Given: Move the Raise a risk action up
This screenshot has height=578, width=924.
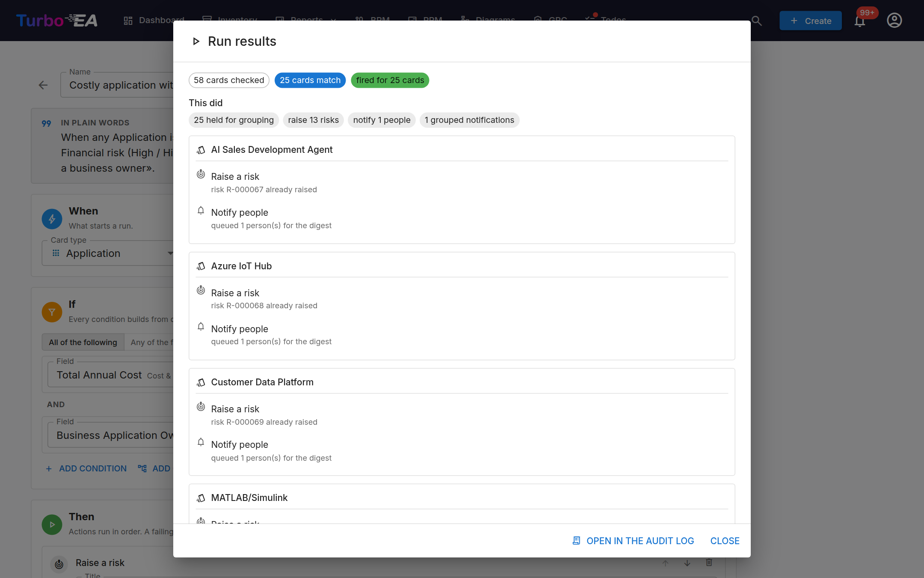Looking at the screenshot, I should pos(665,563).
